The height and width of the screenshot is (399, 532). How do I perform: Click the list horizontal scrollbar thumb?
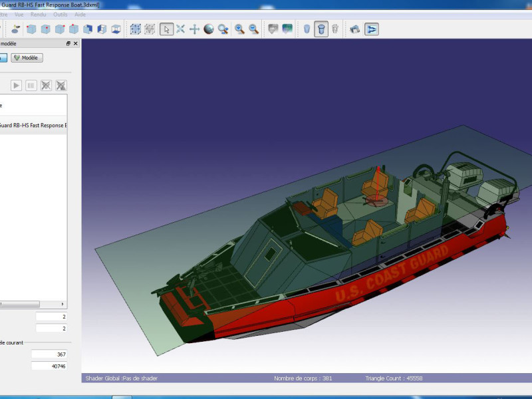tap(20, 304)
